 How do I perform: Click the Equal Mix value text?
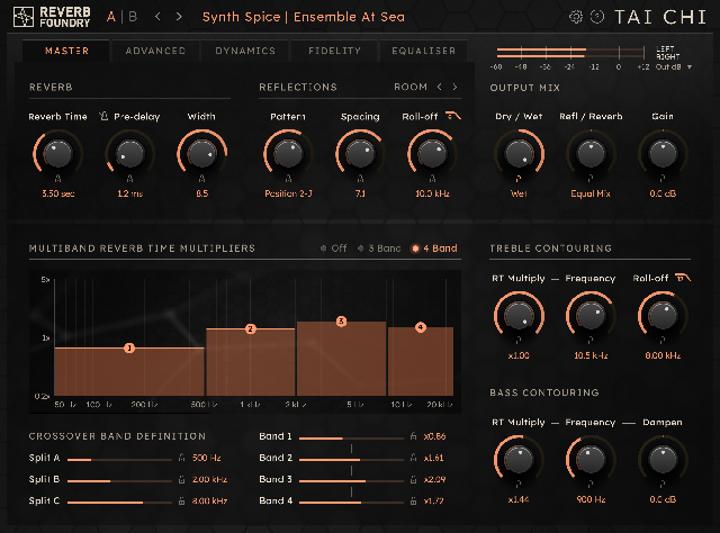coord(591,194)
